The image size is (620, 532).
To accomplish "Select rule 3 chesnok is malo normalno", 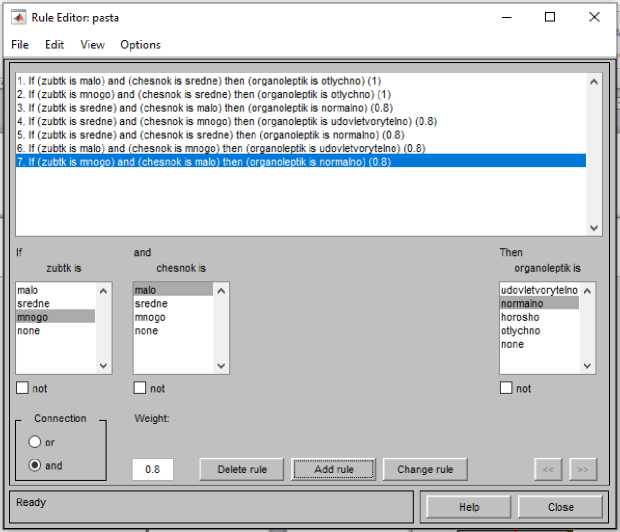I will pos(205,108).
